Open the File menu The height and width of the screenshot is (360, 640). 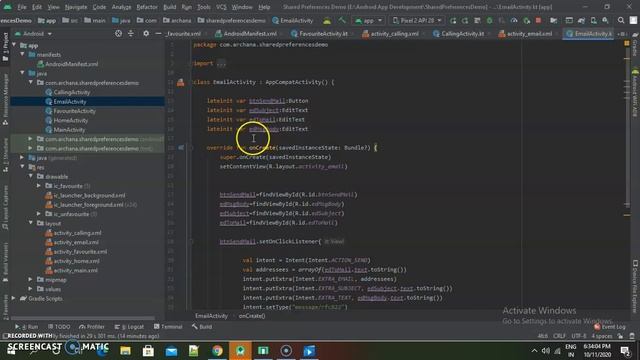(22, 7)
